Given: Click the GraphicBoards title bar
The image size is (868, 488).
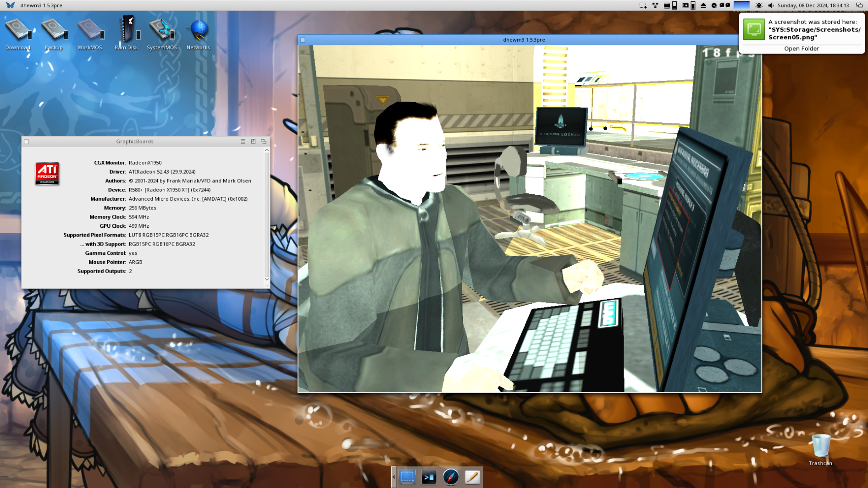Looking at the screenshot, I should click(x=135, y=142).
